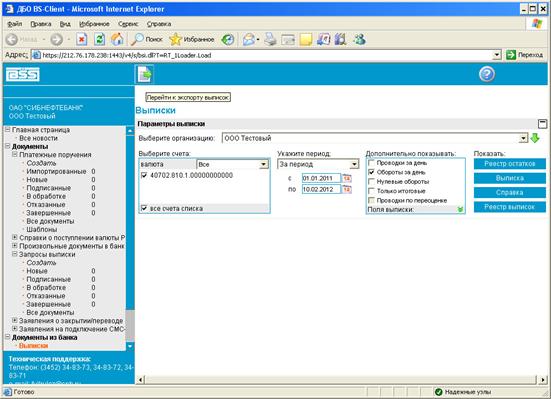This screenshot has width=551, height=399.
Task: Open the currency dropdown showing Все
Action: click(233, 164)
